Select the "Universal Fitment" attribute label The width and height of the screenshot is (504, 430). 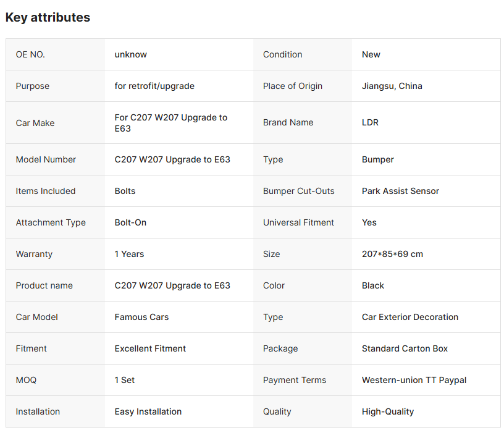[x=298, y=222]
